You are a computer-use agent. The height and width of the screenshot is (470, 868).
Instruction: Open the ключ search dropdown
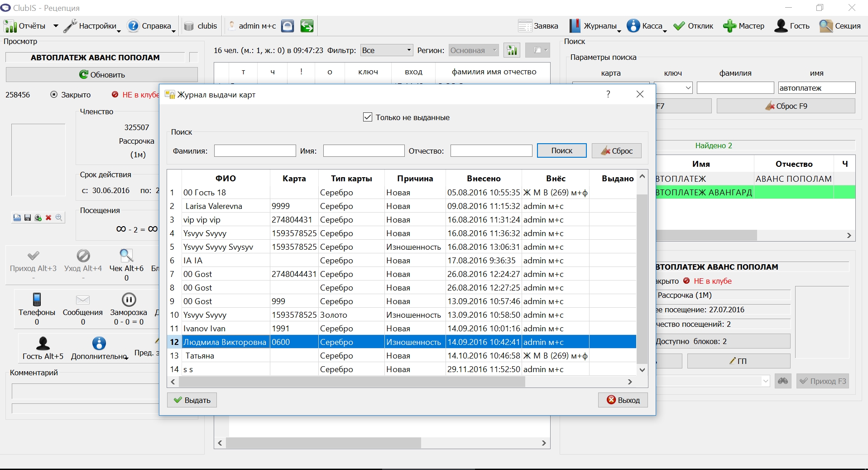click(x=673, y=88)
